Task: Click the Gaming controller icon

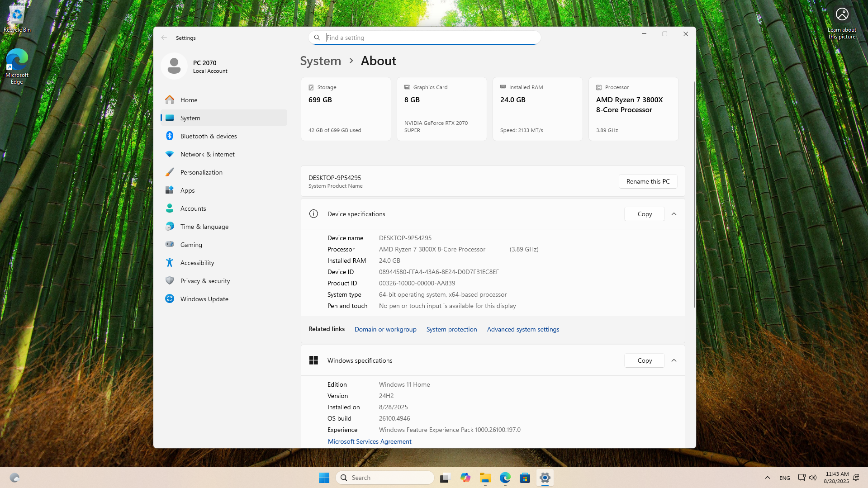Action: [170, 244]
